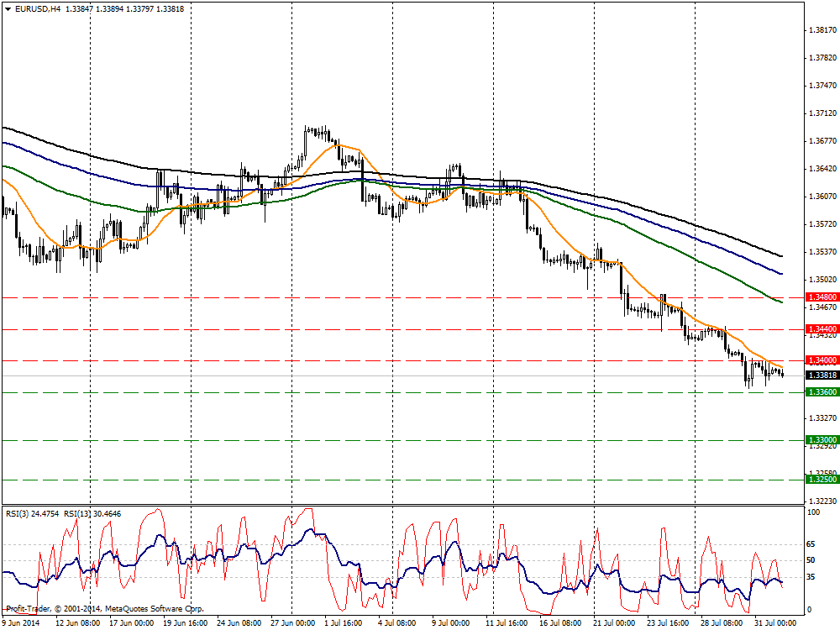Click the MetaQuotes Software Corp. copyright text

click(105, 608)
